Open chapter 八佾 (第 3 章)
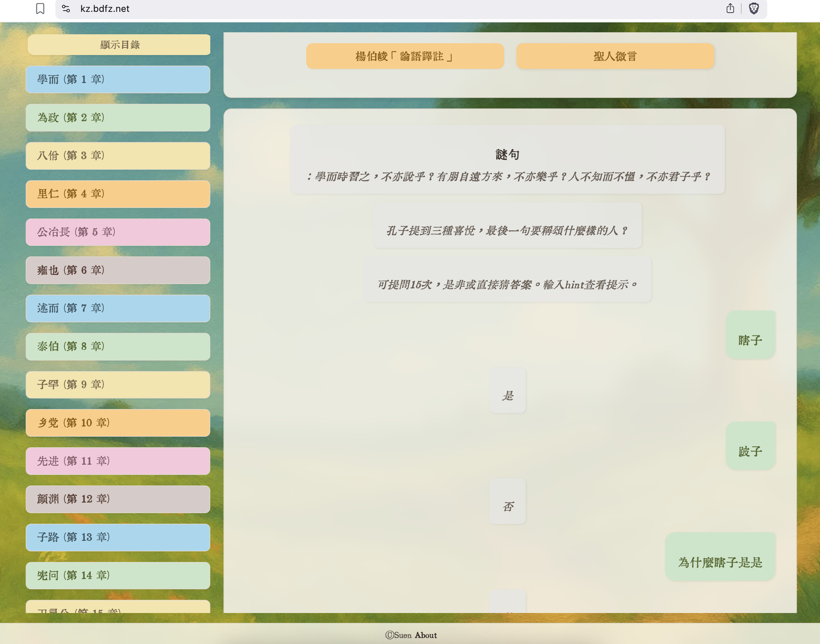This screenshot has height=644, width=820. click(x=118, y=156)
